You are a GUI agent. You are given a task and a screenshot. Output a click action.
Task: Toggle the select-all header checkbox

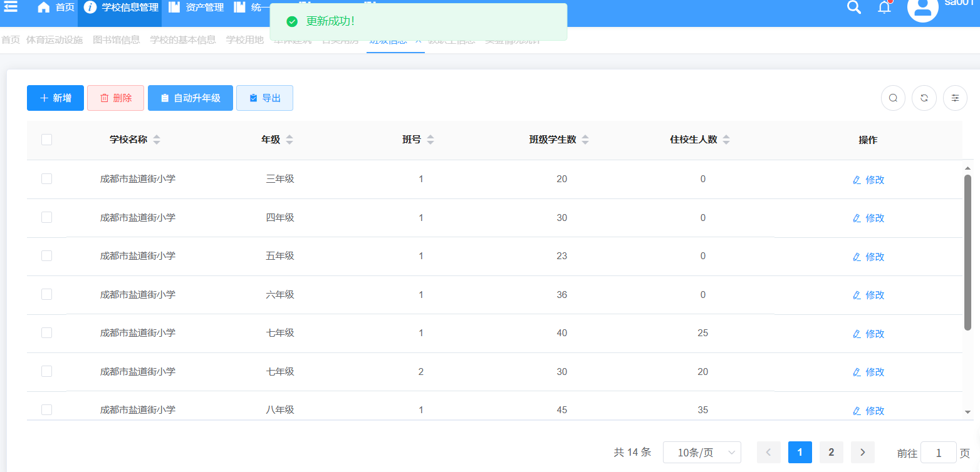point(46,140)
